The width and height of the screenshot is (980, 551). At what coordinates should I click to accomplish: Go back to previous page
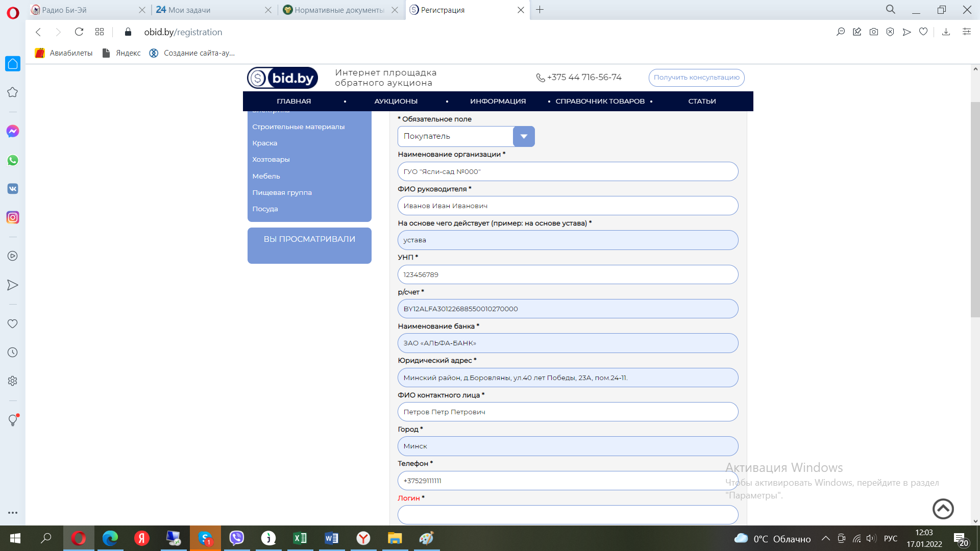pos(38,32)
